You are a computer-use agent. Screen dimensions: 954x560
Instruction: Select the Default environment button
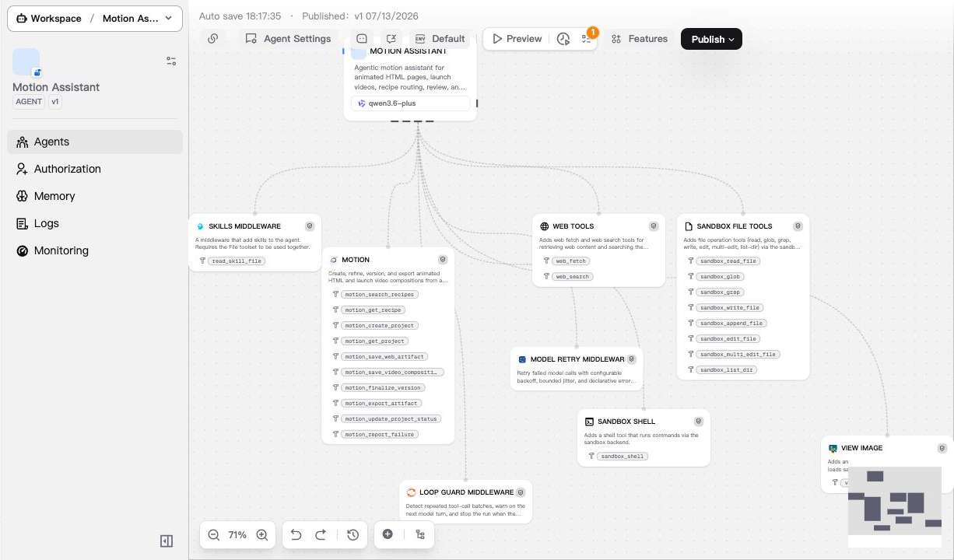[440, 39]
